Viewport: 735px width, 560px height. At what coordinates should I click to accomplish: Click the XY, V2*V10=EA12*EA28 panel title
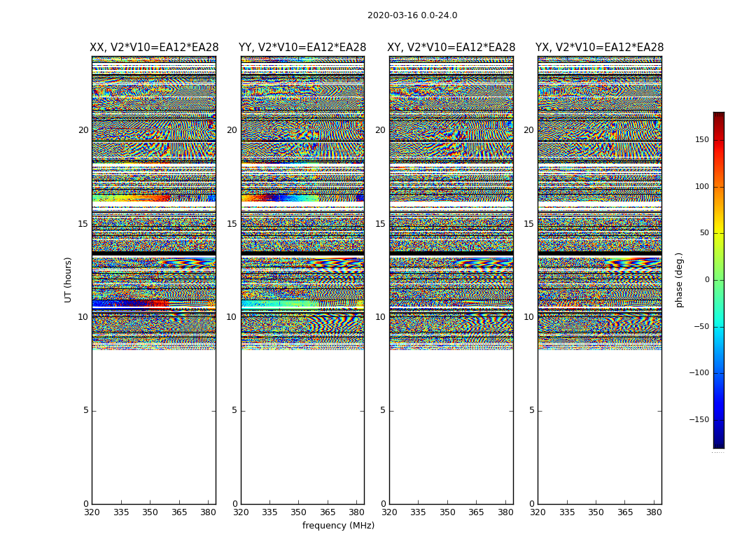(451, 48)
